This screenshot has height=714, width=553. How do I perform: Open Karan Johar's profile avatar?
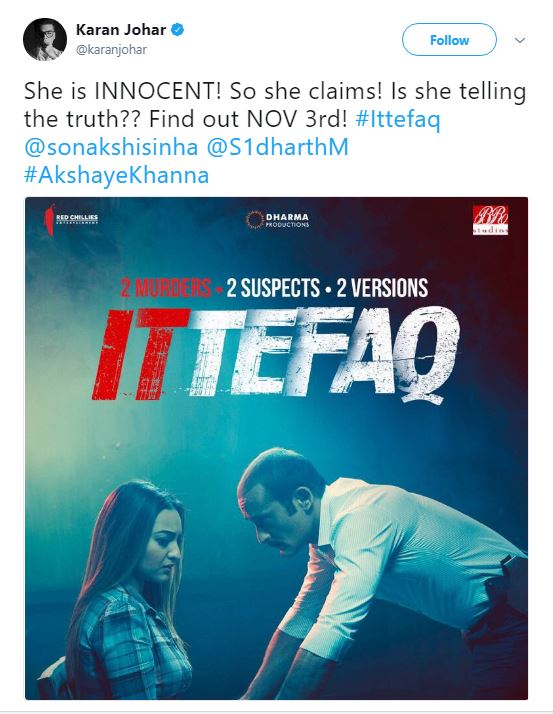tap(45, 40)
